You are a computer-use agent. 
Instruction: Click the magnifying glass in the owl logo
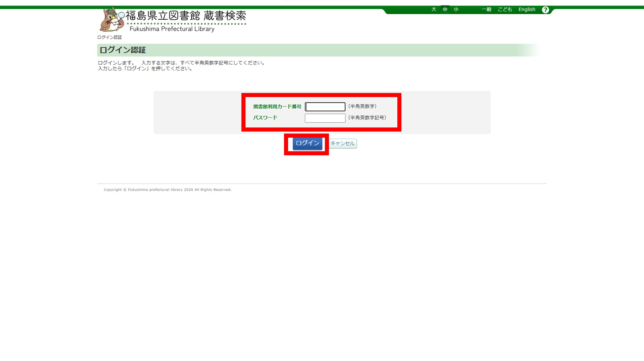click(121, 15)
